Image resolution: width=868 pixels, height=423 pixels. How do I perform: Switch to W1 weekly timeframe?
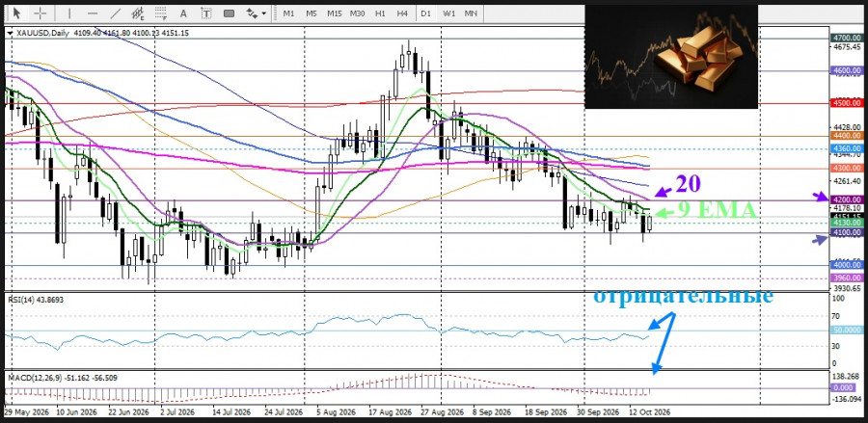tap(448, 13)
